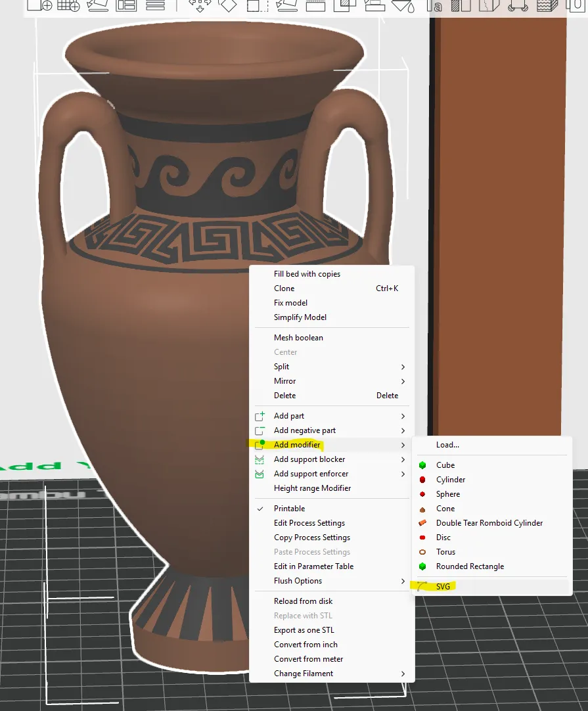Click the Add object cube icon
This screenshot has width=588, height=711.
(40, 5)
